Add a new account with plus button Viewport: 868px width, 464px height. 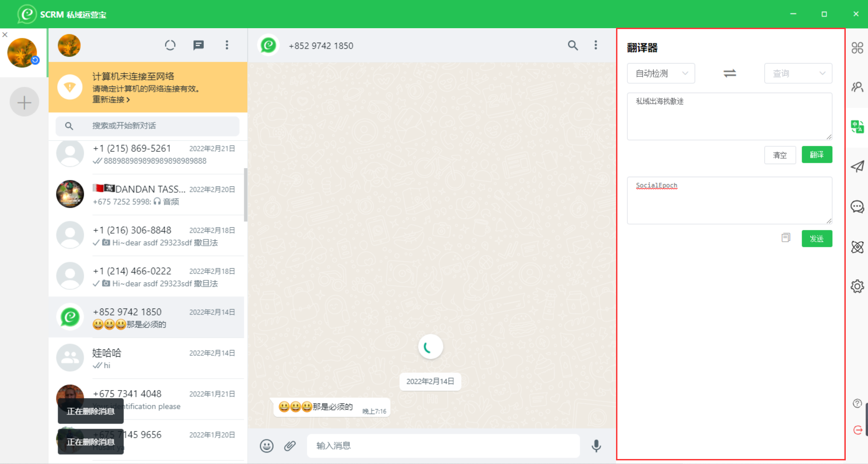click(24, 102)
